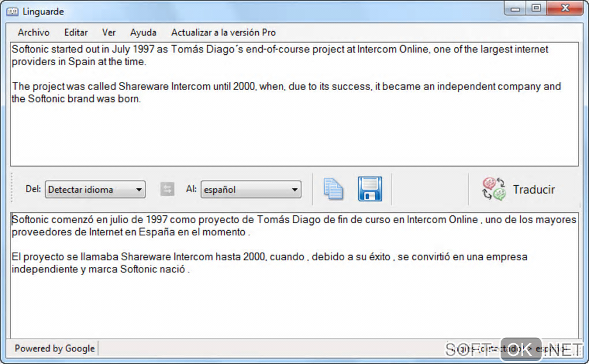The height and width of the screenshot is (364, 589).
Task: Minimize the Linguarde window
Action: (515, 9)
